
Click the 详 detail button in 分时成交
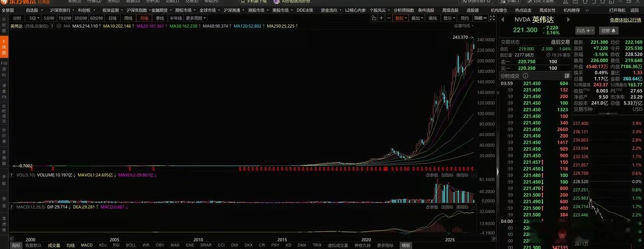[x=567, y=76]
